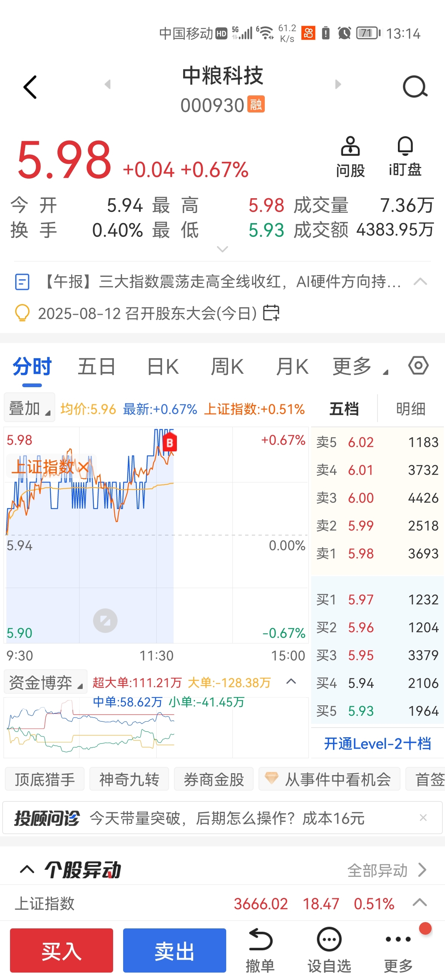445x980 pixels.
Task: Open the 资金博弈 indicator dropdown
Action: click(46, 683)
